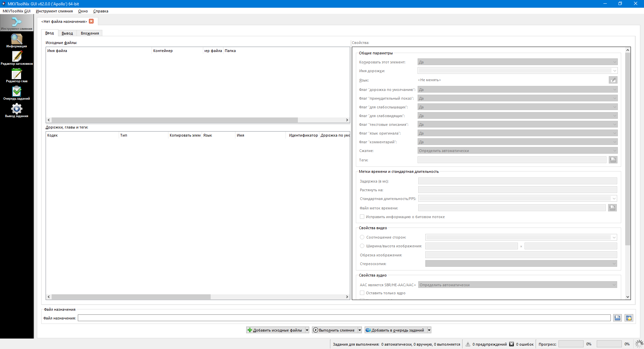Browse for a Теги tags file
Viewport: 644px width, 349px height.
(613, 160)
